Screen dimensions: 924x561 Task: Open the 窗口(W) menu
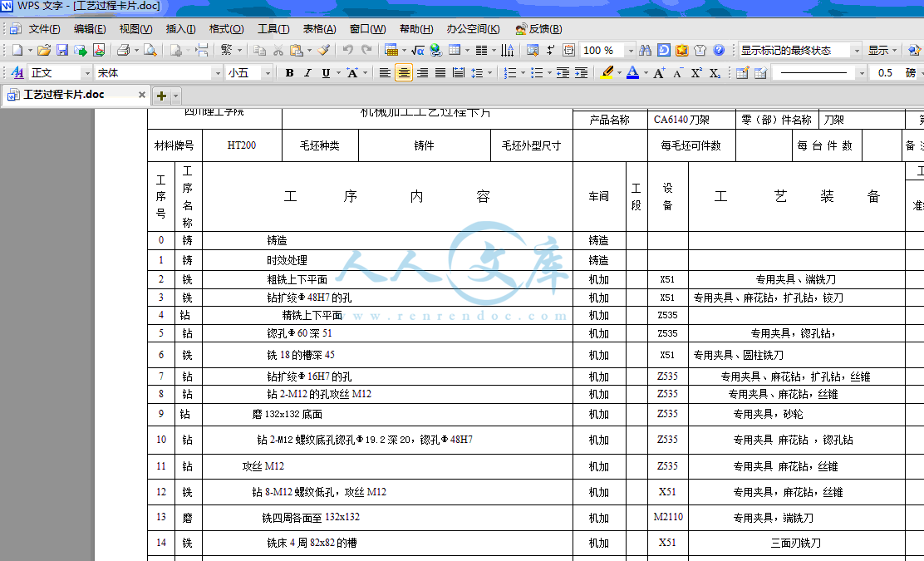(x=368, y=29)
